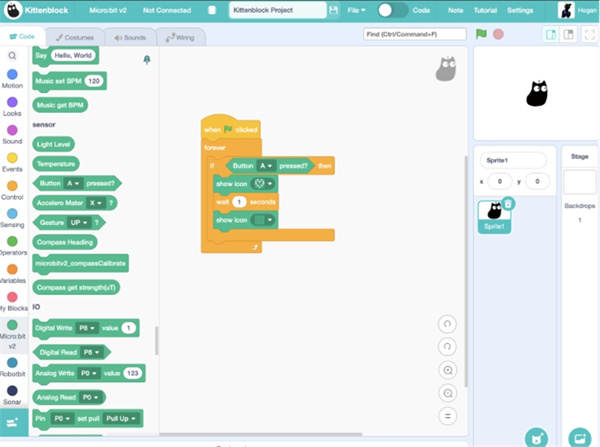600x447 pixels.
Task: Open the Sounds tab
Action: [x=130, y=37]
